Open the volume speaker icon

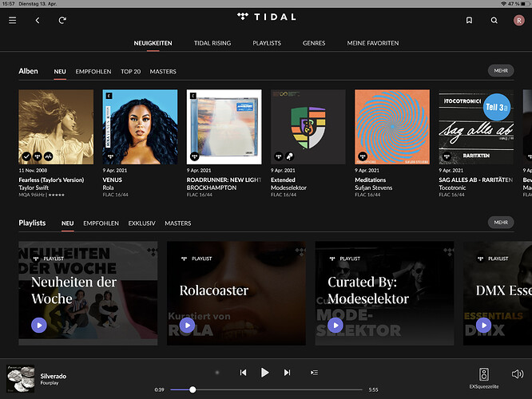point(518,374)
